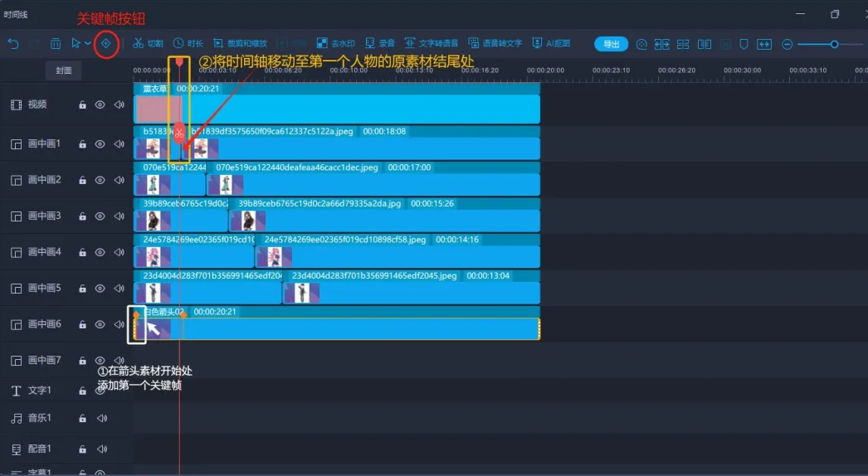Lock the 画中画2 track
This screenshot has height=476, width=868.
(82, 180)
